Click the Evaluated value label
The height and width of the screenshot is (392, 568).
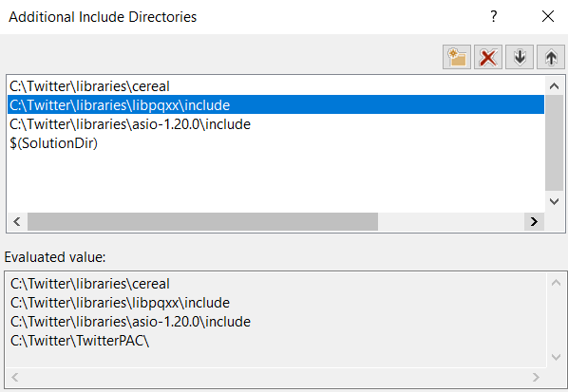55,257
